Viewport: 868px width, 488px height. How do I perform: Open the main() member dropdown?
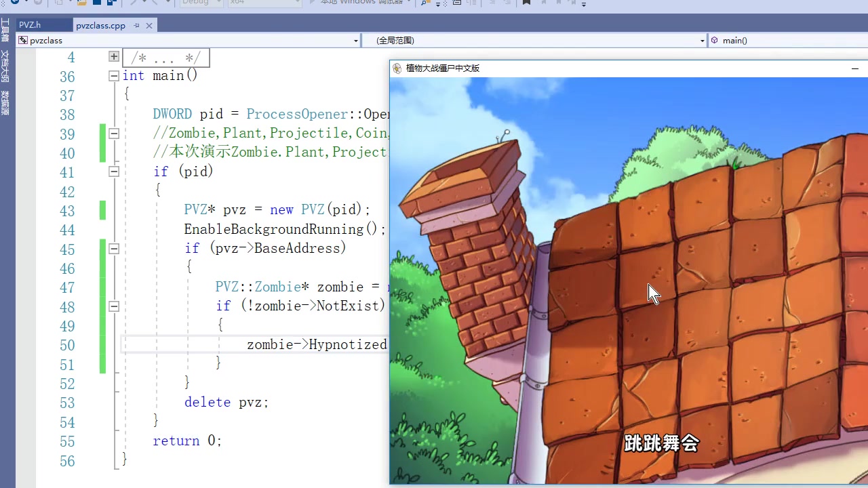(788, 41)
